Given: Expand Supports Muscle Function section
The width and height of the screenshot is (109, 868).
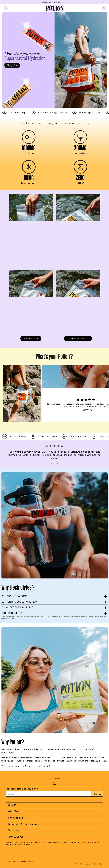Looking at the screenshot, I should [54, 602].
